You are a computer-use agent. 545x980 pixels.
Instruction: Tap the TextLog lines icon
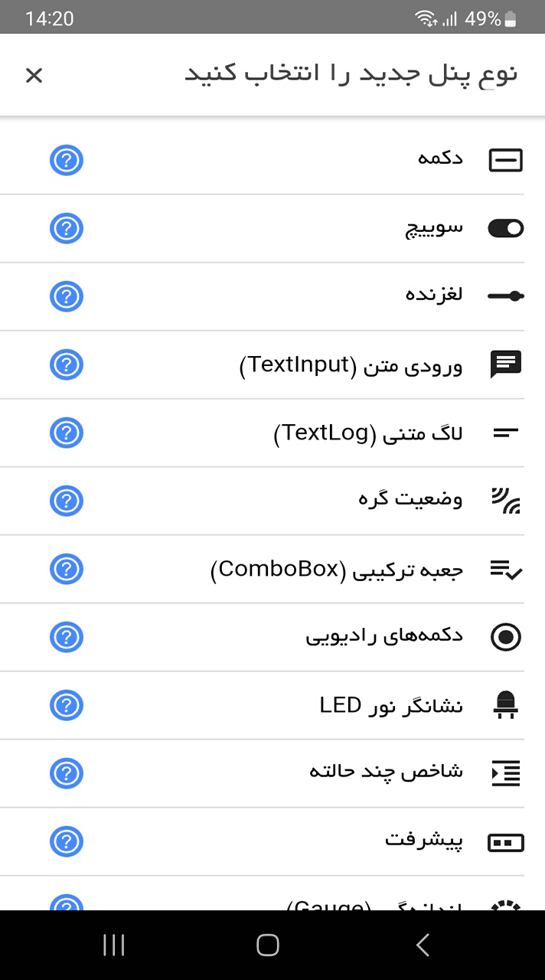tap(505, 433)
